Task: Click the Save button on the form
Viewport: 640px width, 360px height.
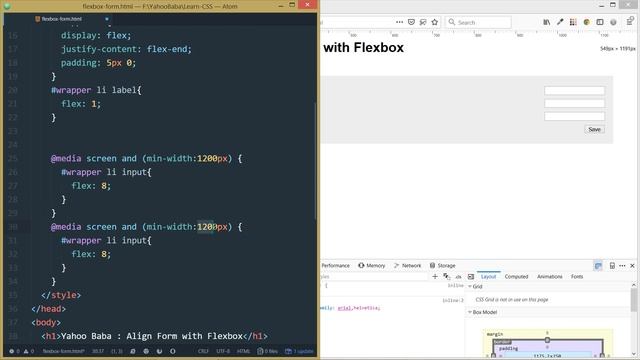Action: click(594, 129)
